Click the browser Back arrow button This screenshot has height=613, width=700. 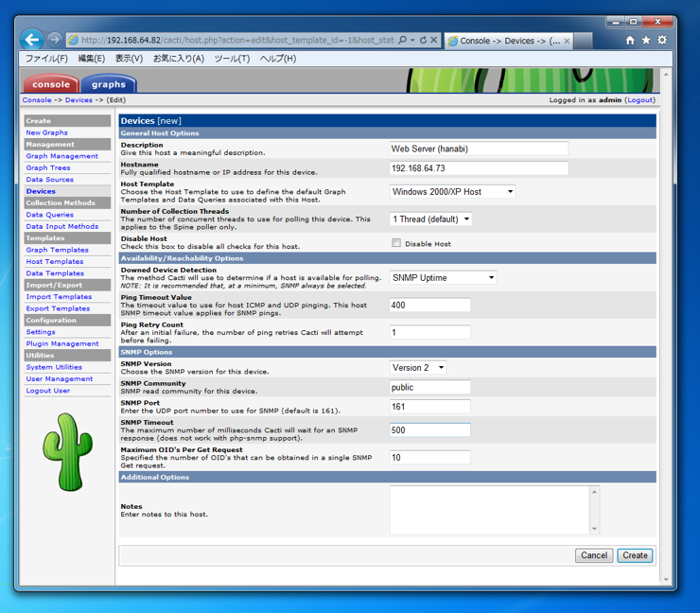[x=32, y=40]
